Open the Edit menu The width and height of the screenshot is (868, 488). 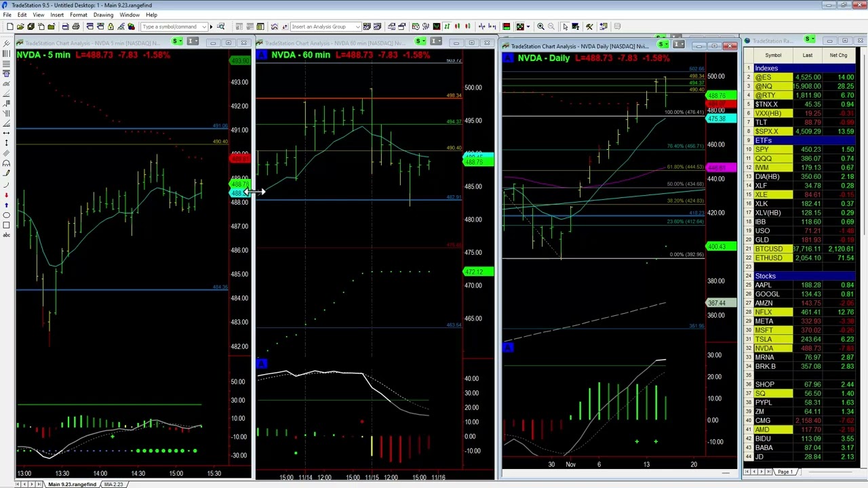(x=22, y=15)
